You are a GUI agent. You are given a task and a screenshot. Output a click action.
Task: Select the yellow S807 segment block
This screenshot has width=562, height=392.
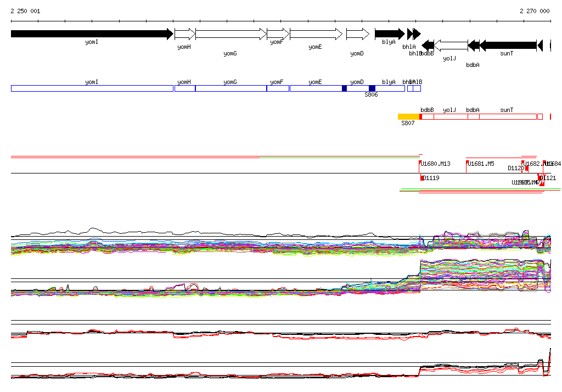408,116
